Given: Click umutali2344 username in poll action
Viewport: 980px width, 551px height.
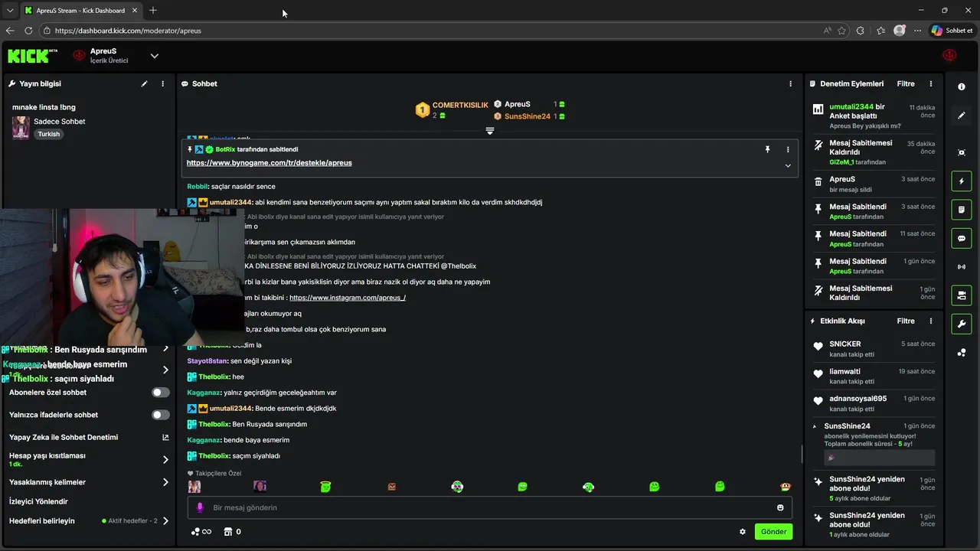Looking at the screenshot, I should (x=851, y=107).
